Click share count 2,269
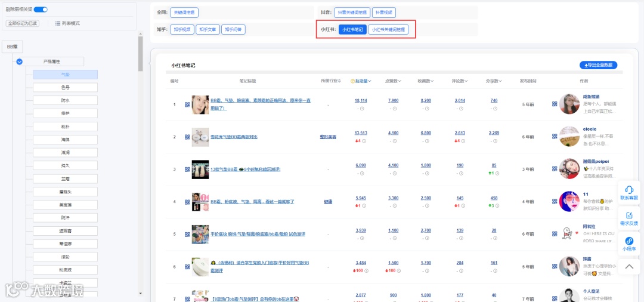The image size is (644, 302). pyautogui.click(x=494, y=132)
